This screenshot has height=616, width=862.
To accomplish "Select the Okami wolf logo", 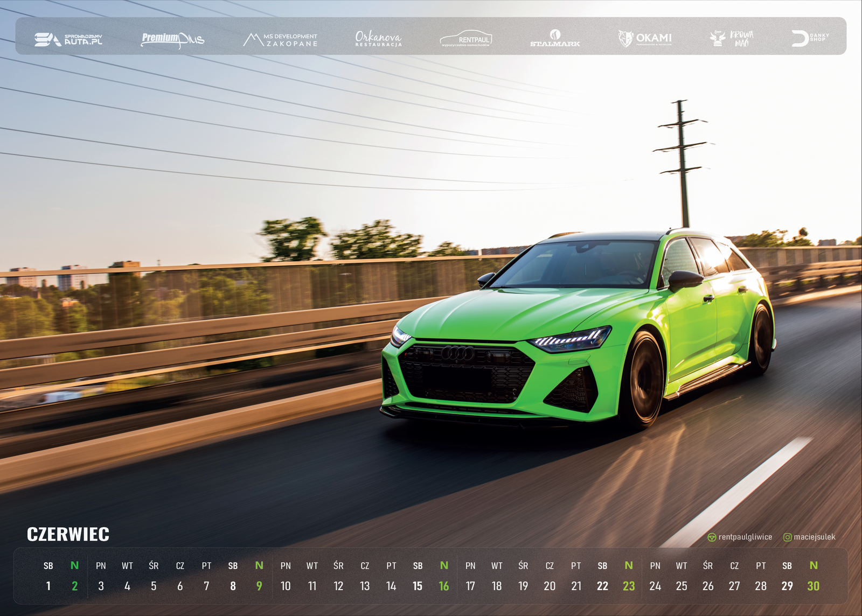I will pos(645,38).
